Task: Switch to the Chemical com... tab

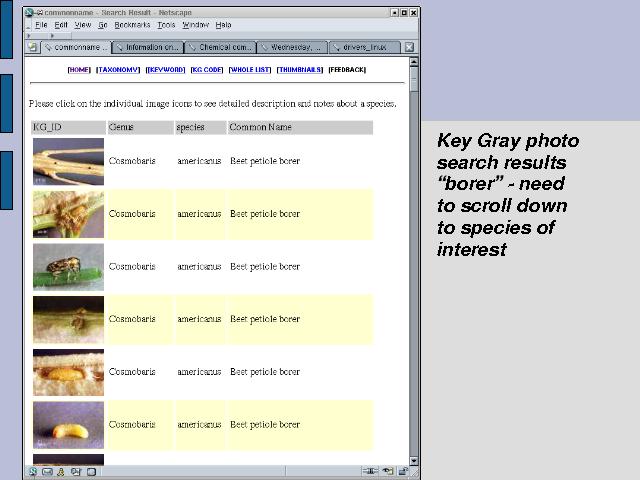Action: pos(220,47)
